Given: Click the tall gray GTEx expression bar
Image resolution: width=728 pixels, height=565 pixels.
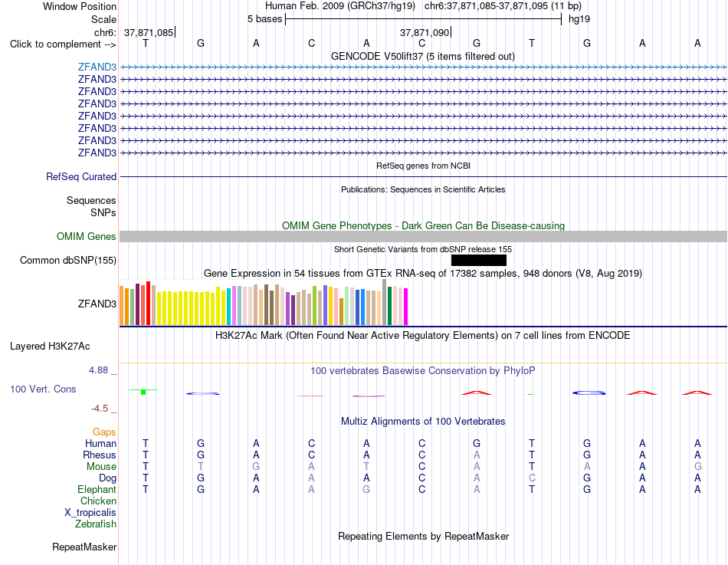Looking at the screenshot, I should [385, 302].
